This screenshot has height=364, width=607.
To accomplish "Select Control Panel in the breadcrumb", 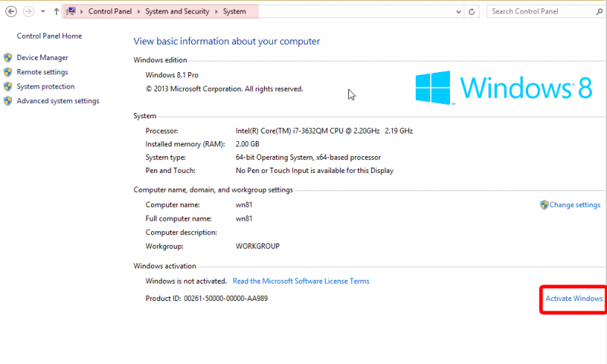I will [110, 11].
